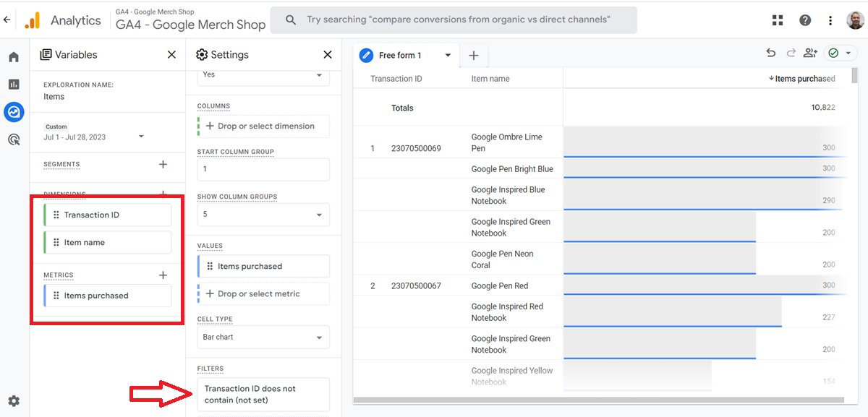The image size is (868, 417).
Task: Sort by Items purchased column header
Action: pos(801,79)
